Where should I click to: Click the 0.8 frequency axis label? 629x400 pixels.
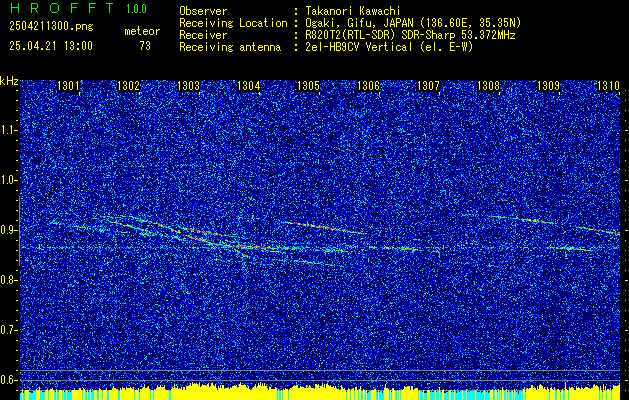pyautogui.click(x=8, y=280)
